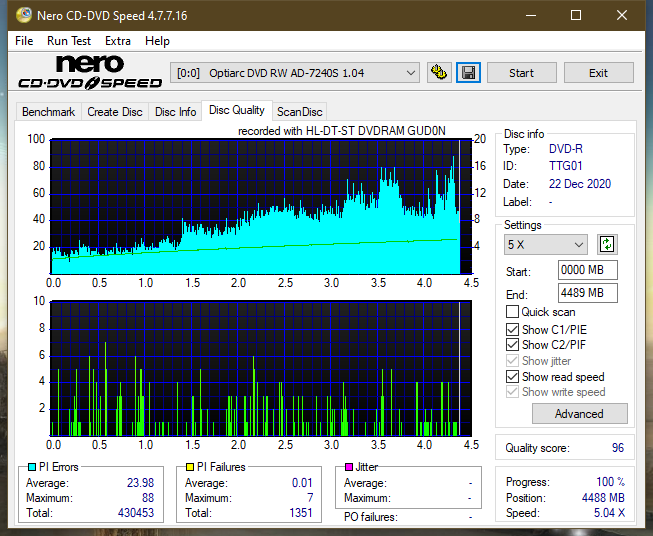Click the Position value 4488 MB
Image resolution: width=653 pixels, height=536 pixels.
pos(603,498)
